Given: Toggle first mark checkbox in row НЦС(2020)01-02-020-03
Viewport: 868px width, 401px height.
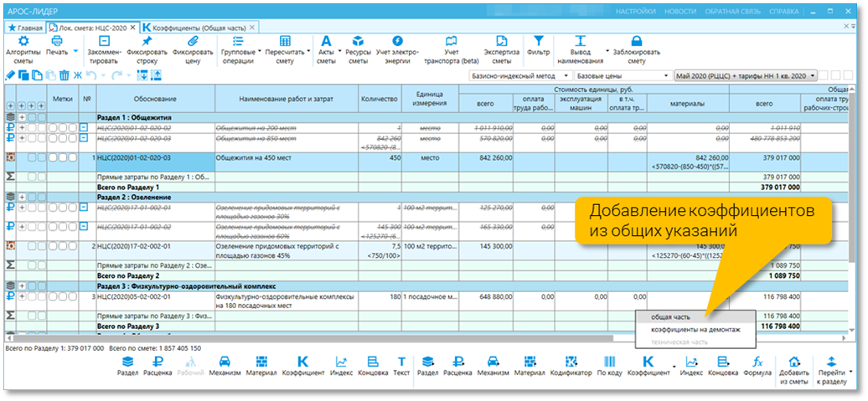Looking at the screenshot, I should coord(53,157).
